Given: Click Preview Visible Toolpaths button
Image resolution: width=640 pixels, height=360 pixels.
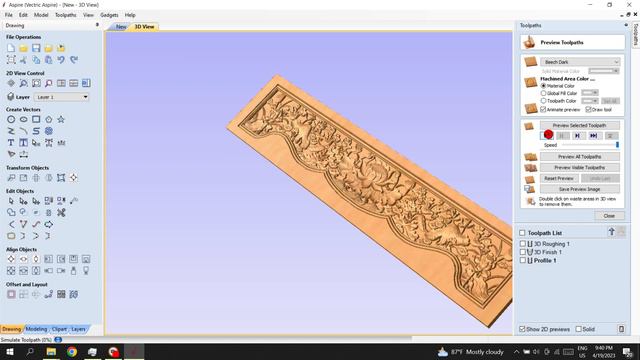Looking at the screenshot, I should 580,168.
